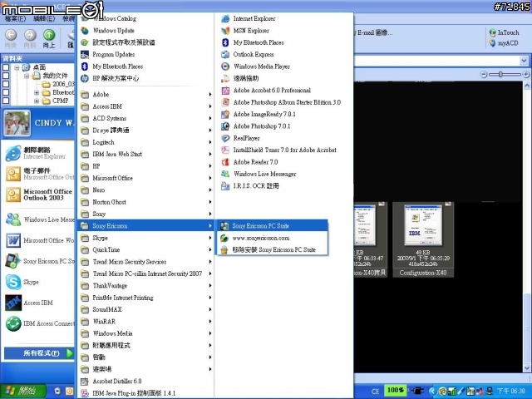Expand the Microsoft Office folder
The image size is (532, 399).
tap(146, 178)
